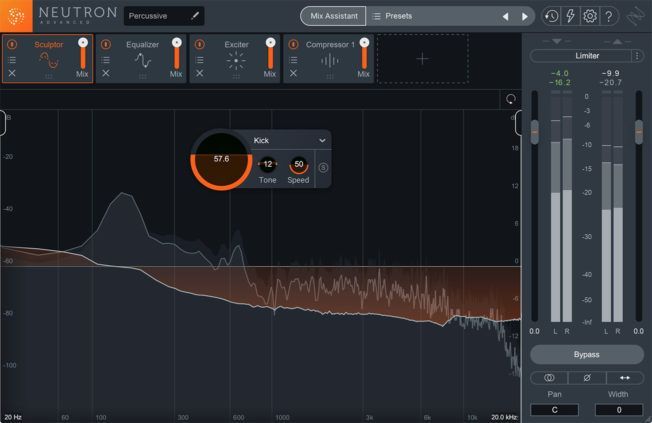Click the reset spectrum circular arrow icon
Image resolution: width=652 pixels, height=423 pixels.
tap(511, 99)
